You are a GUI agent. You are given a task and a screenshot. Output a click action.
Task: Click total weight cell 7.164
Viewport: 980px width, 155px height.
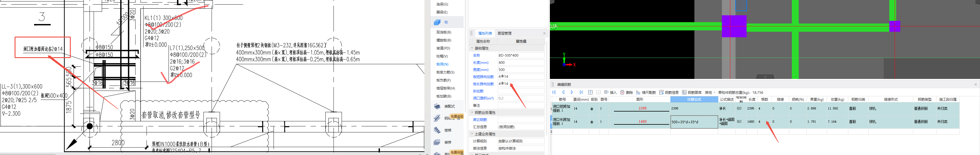(838, 122)
